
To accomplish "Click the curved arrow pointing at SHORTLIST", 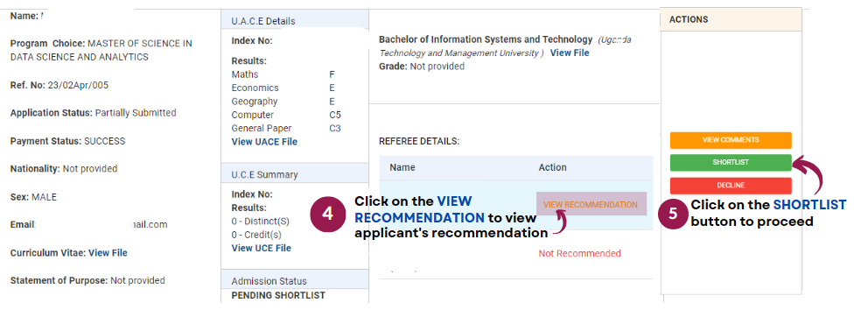I will (x=810, y=173).
